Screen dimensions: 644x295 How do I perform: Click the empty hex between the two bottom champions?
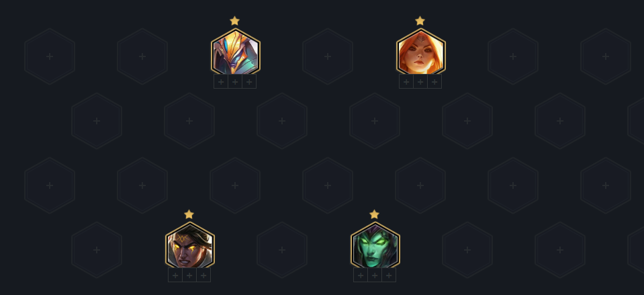coord(282,250)
